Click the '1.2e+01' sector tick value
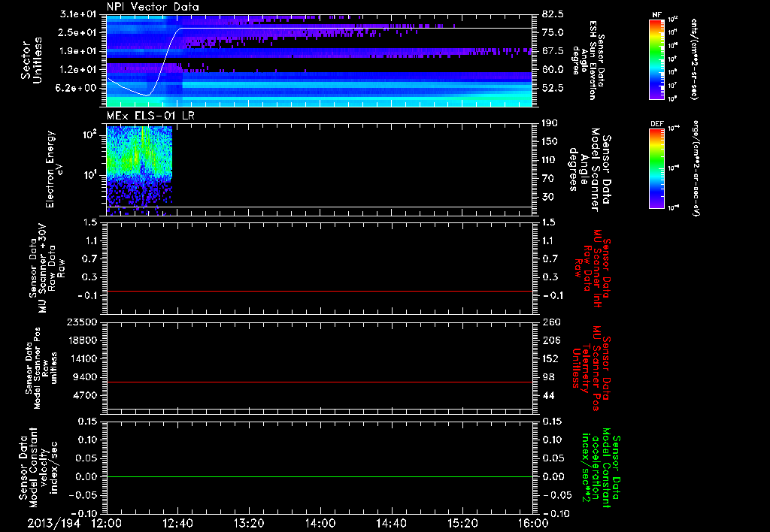This screenshot has height=532, width=770. tap(80, 70)
